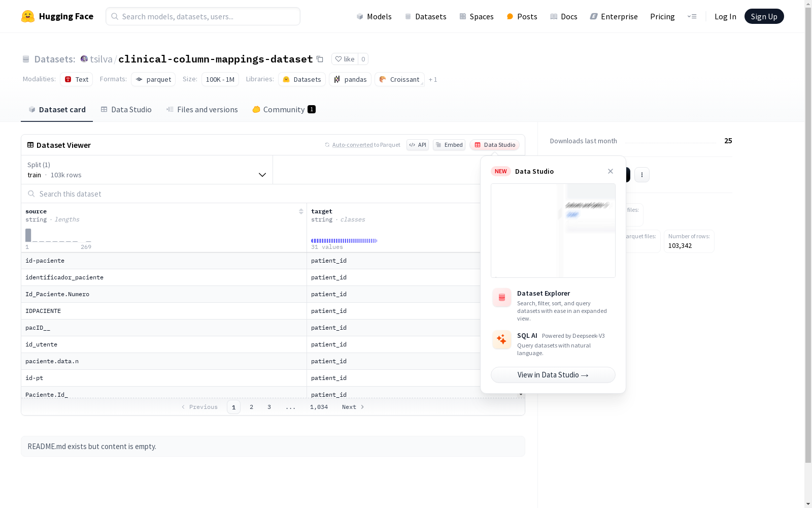This screenshot has height=508, width=812.
Task: Click the Data Studio preview thumbnail
Action: pos(553,231)
